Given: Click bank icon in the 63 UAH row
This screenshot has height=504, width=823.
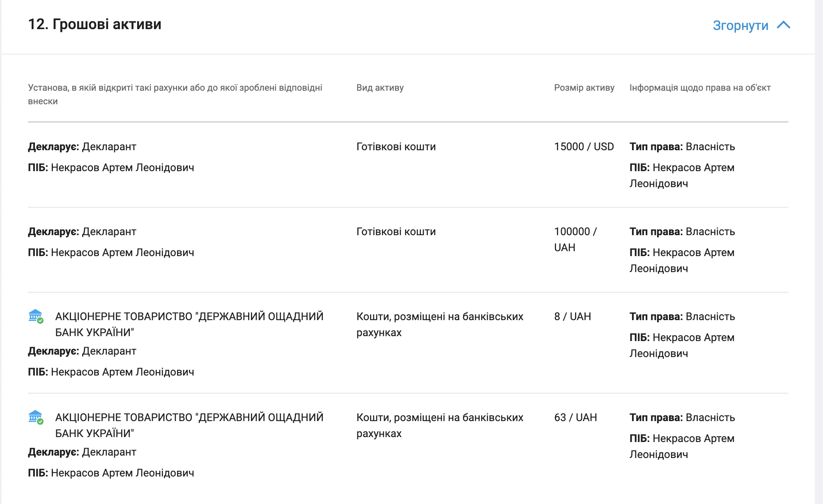Looking at the screenshot, I should coord(36,417).
